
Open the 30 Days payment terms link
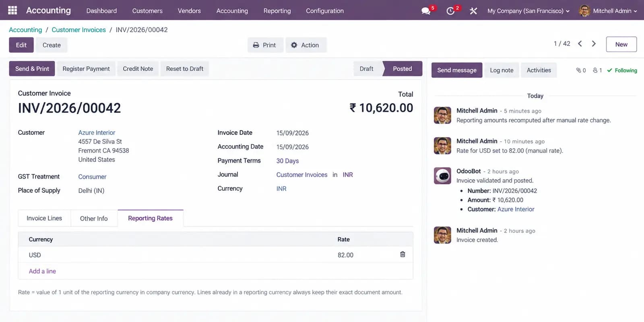287,161
